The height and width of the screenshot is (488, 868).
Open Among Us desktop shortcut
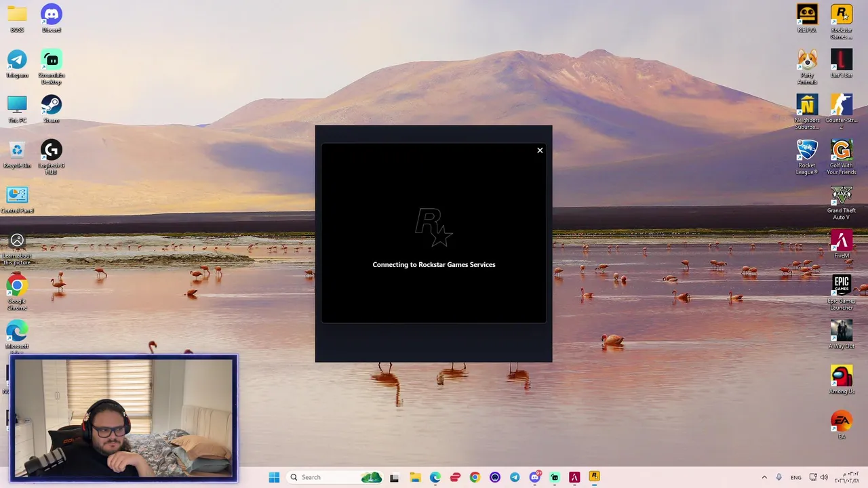coord(842,380)
